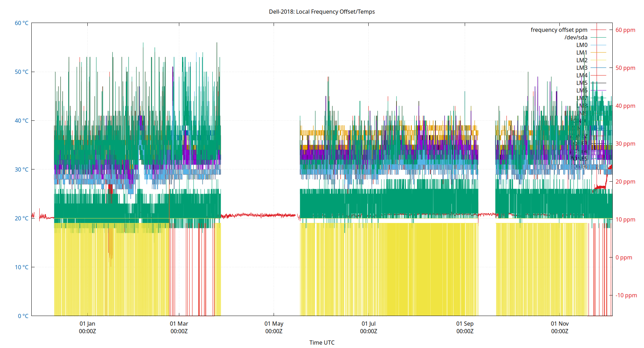Click the yellow LM2 legend line sample
644x348 pixels.
click(598, 60)
